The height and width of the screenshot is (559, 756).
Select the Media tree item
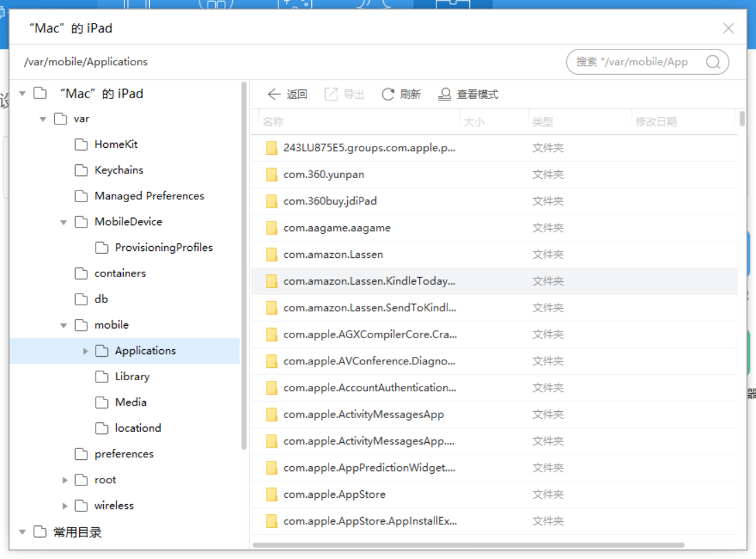click(x=131, y=402)
